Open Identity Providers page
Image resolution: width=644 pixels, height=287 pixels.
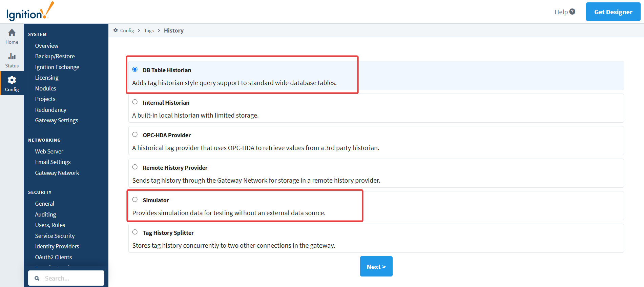pos(57,246)
